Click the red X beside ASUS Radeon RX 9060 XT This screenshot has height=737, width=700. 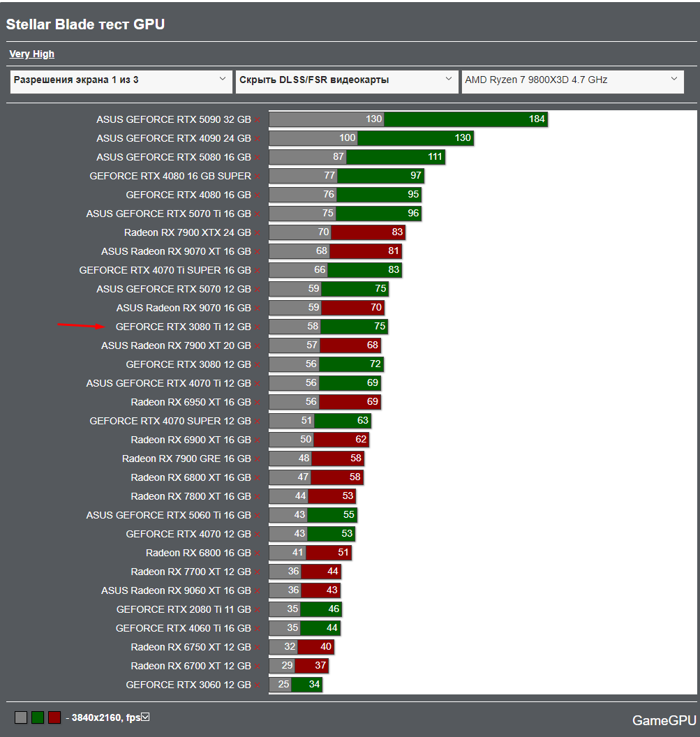(258, 591)
